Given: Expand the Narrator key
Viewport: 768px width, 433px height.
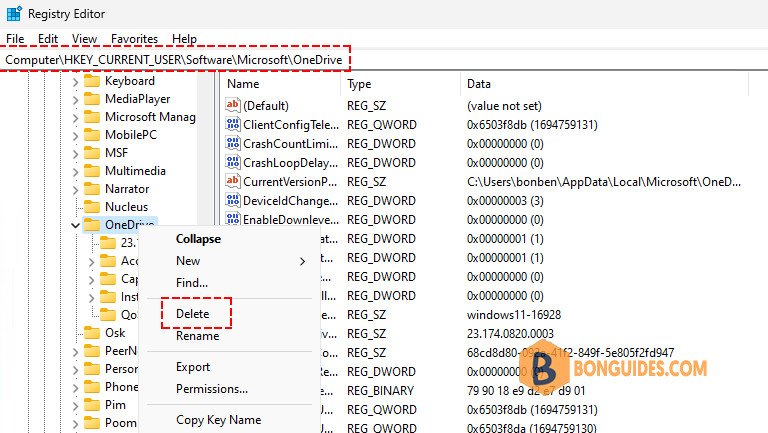Looking at the screenshot, I should click(75, 190).
